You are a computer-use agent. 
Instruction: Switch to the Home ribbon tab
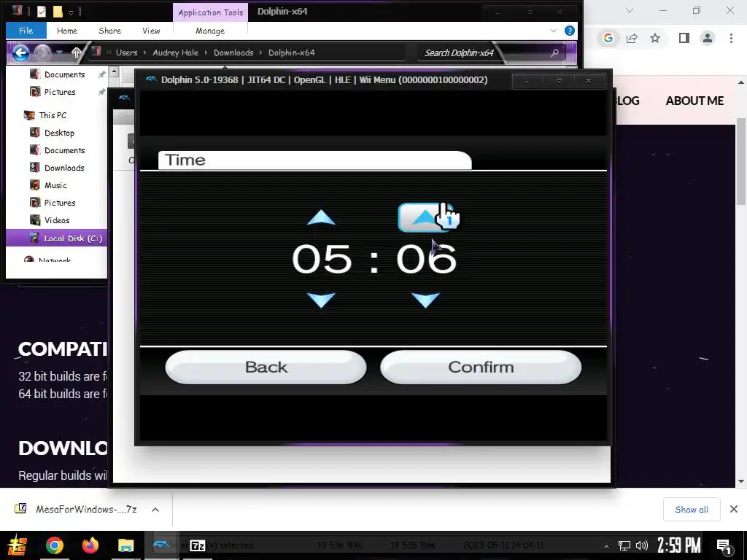[x=66, y=31]
